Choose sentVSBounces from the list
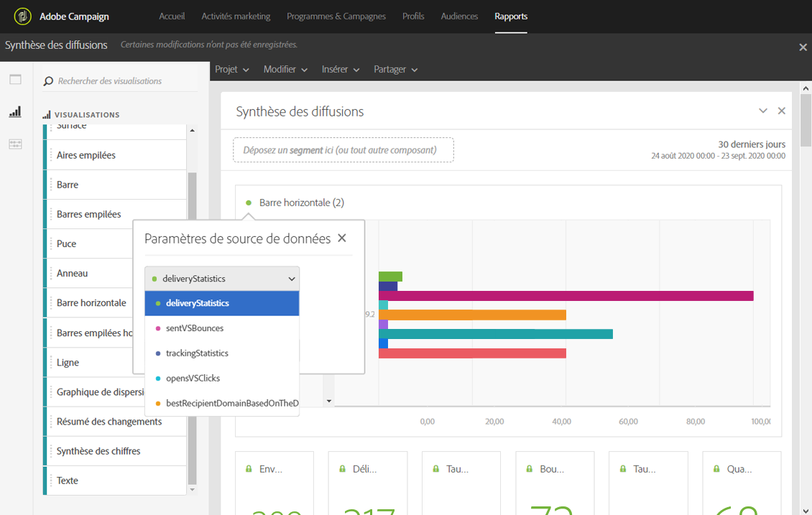812x515 pixels. click(194, 328)
